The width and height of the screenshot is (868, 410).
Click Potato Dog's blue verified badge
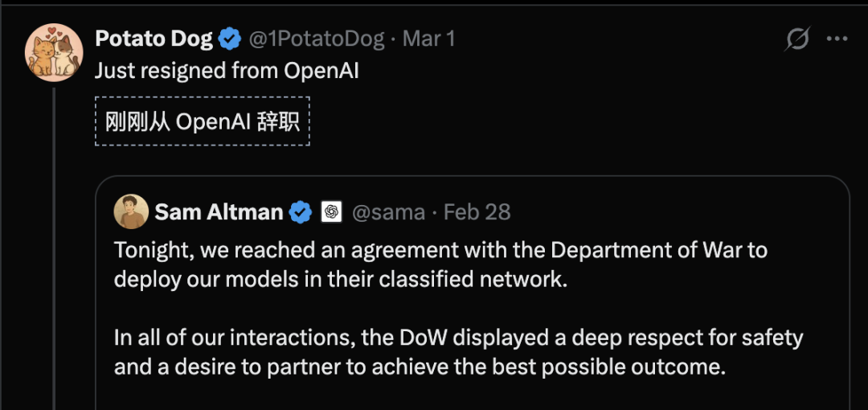tap(231, 39)
